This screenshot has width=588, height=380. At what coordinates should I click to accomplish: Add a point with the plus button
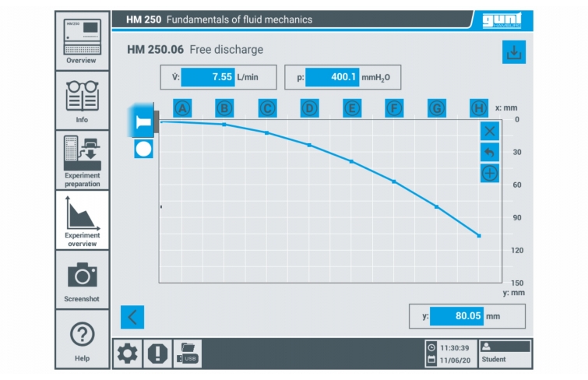(490, 173)
